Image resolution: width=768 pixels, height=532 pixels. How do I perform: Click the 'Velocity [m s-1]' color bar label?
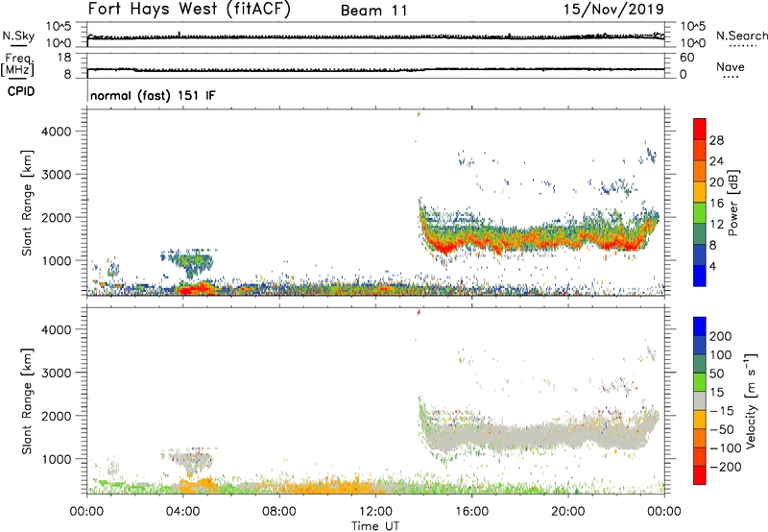(751, 400)
